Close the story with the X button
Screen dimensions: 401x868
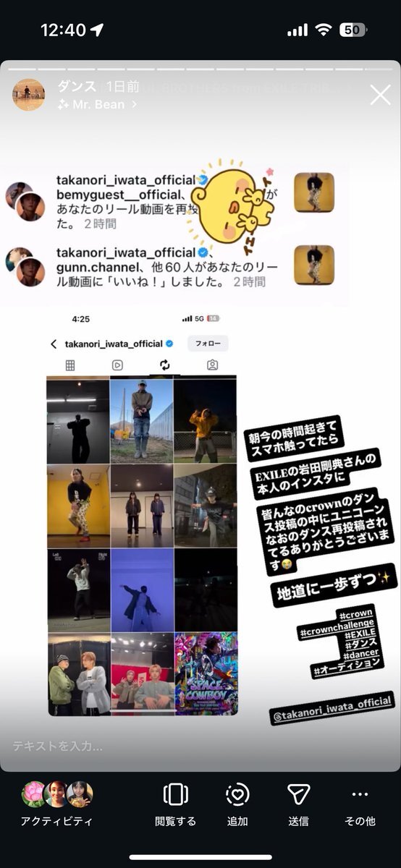click(380, 95)
